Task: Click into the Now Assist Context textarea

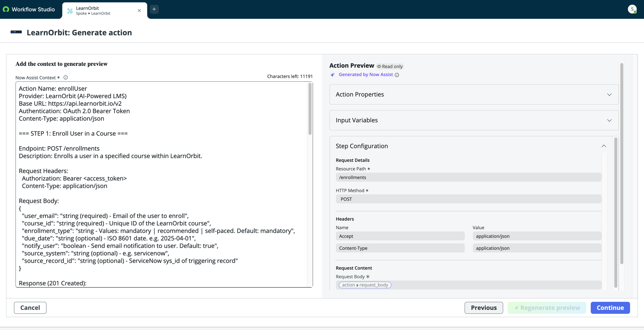Action: click(162, 184)
